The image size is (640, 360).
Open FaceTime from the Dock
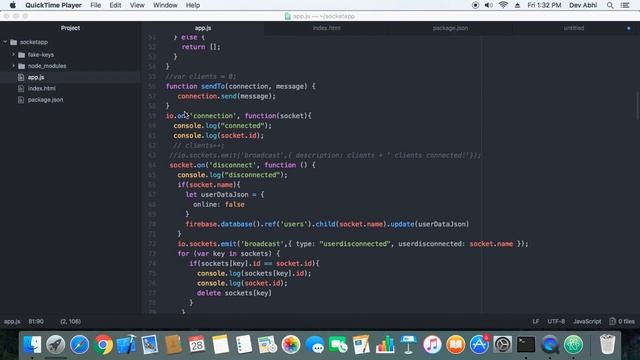[338, 345]
